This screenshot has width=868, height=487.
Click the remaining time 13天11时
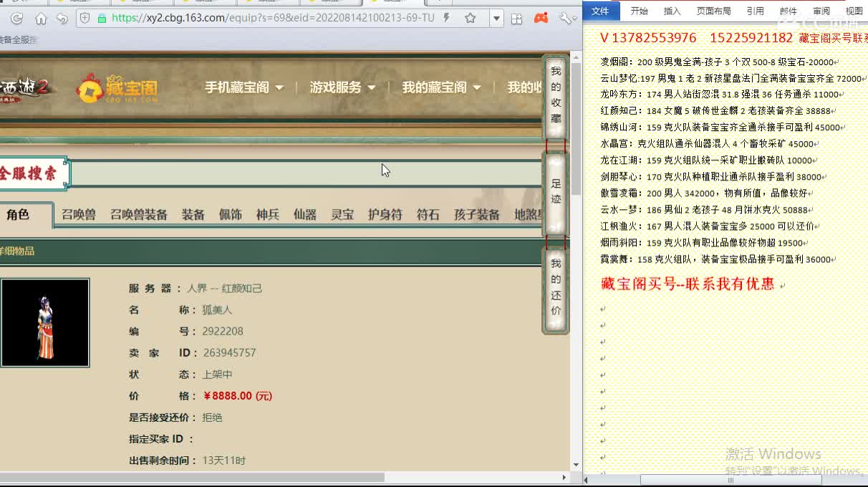224,461
